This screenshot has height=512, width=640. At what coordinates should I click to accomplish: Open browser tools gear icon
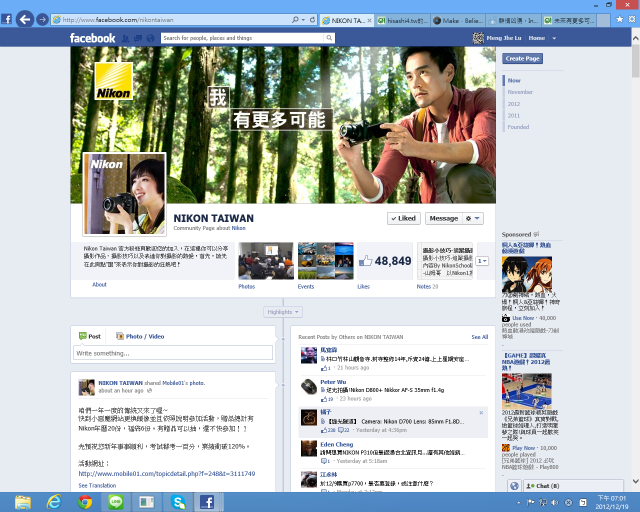pyautogui.click(x=632, y=19)
